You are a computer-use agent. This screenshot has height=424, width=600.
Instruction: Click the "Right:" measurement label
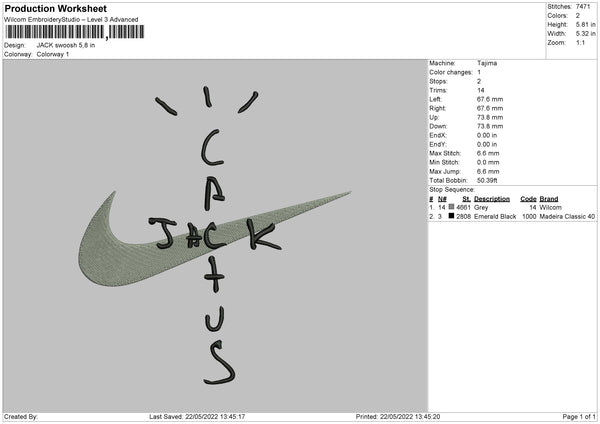point(437,108)
